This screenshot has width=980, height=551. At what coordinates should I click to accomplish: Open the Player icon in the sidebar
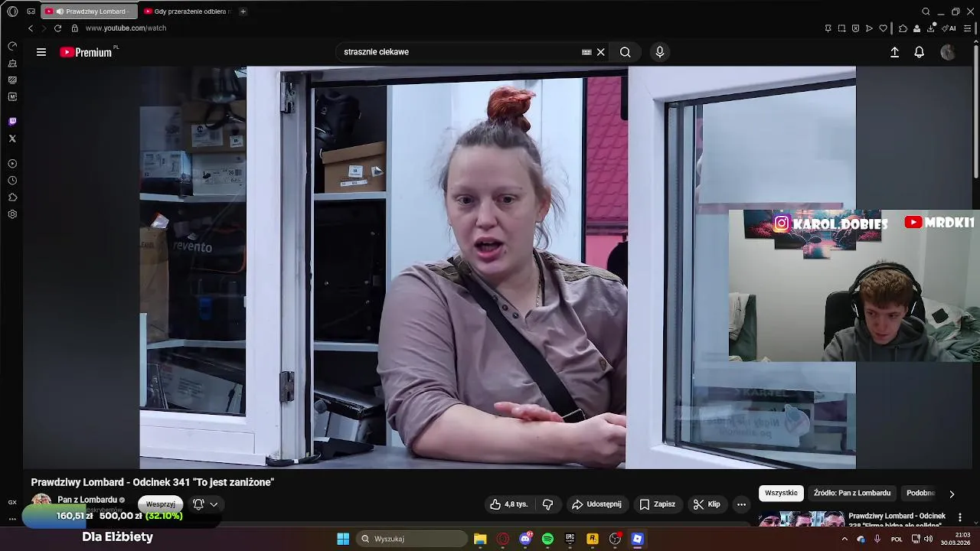click(x=12, y=164)
